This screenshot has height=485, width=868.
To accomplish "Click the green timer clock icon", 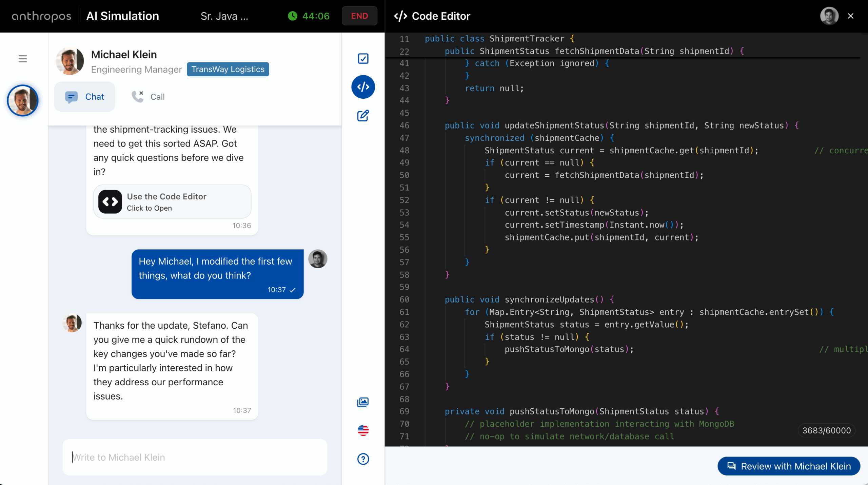I will (292, 16).
